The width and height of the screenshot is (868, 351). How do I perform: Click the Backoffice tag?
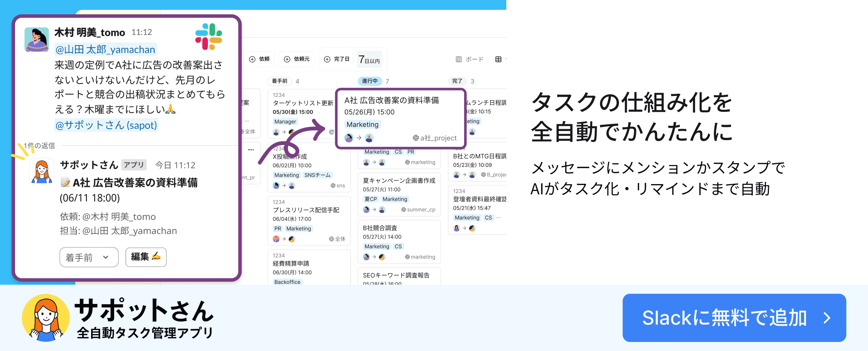point(287,282)
